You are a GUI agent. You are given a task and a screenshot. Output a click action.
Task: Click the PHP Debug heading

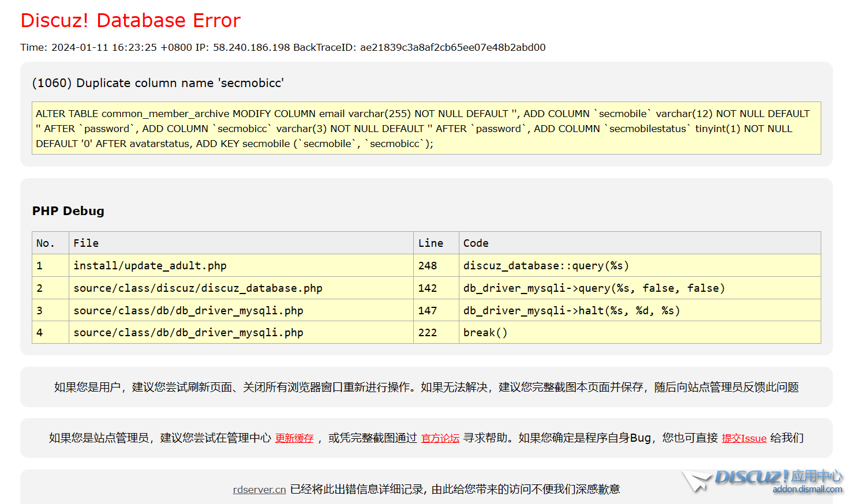68,211
